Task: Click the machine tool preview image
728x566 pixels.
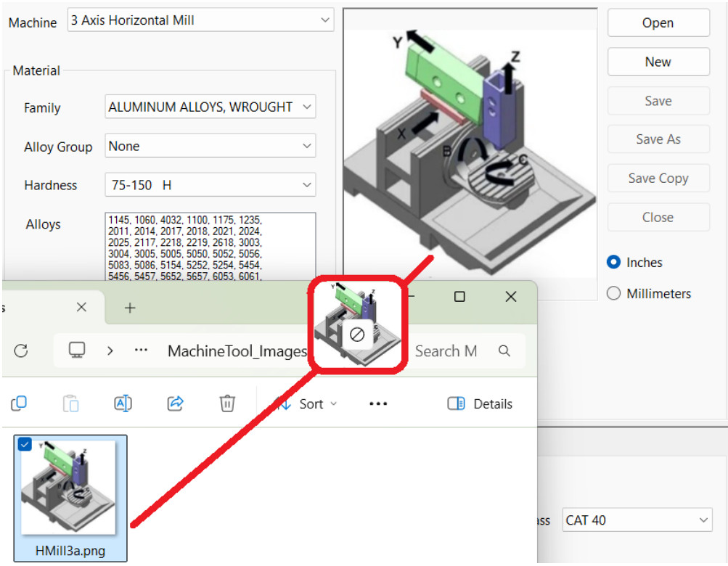Action: (470, 153)
